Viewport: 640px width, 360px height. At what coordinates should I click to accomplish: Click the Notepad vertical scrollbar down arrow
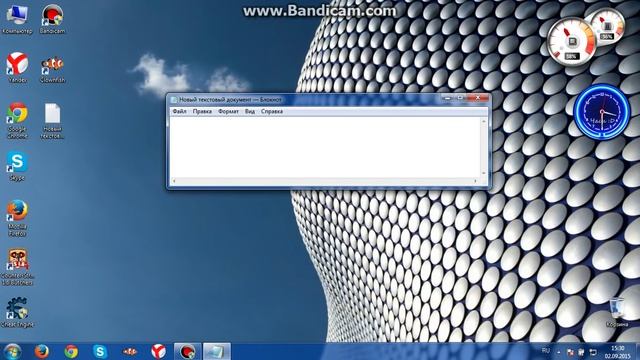point(484,174)
